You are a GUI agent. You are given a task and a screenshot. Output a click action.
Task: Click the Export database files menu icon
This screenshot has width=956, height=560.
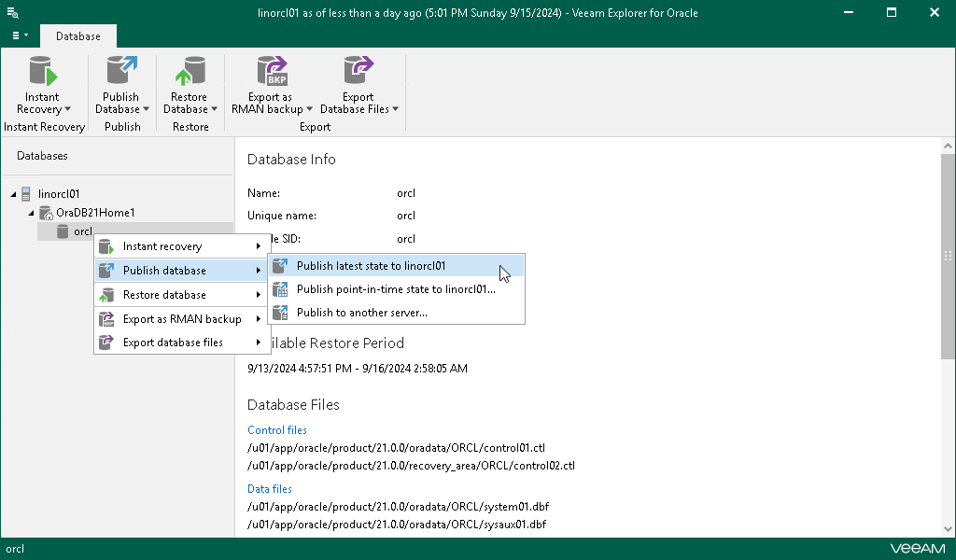click(106, 343)
